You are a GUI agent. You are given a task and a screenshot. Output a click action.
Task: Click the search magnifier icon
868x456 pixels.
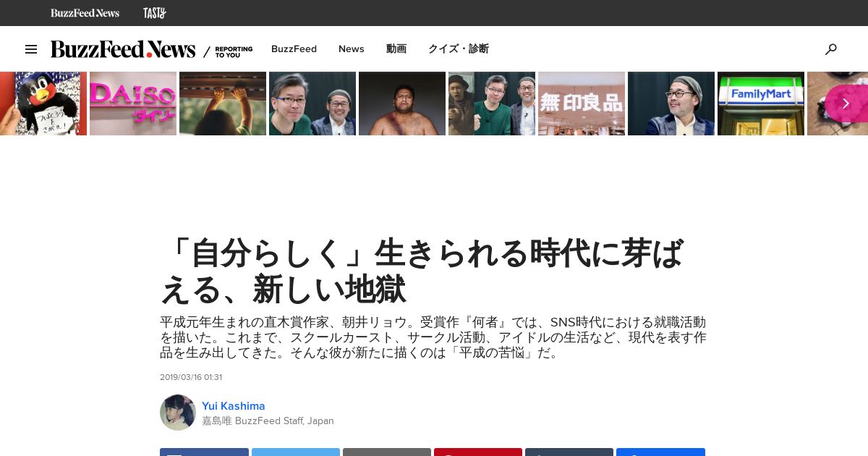[x=831, y=49]
